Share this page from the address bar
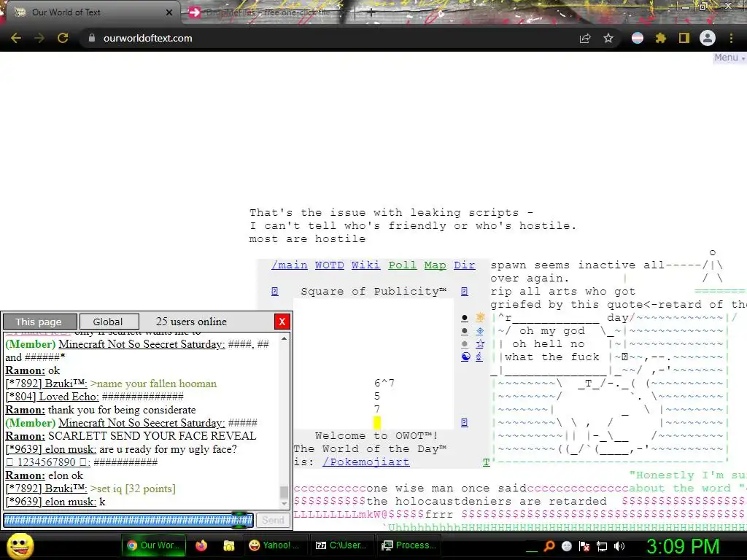The width and height of the screenshot is (747, 560). pos(585,38)
